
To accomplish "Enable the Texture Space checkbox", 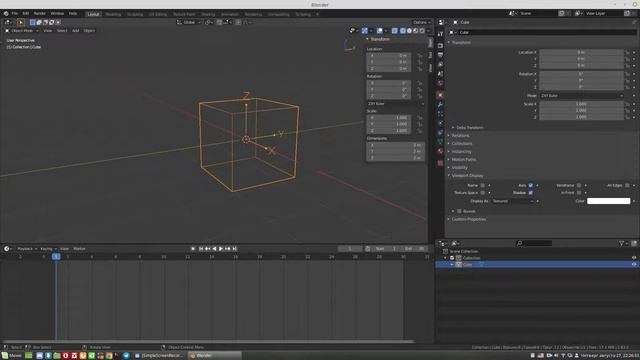I will (x=482, y=193).
